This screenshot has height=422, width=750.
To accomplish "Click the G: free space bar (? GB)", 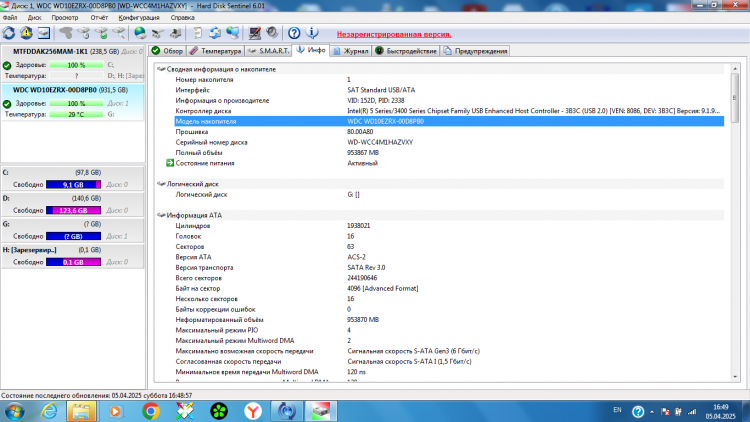I will click(73, 236).
